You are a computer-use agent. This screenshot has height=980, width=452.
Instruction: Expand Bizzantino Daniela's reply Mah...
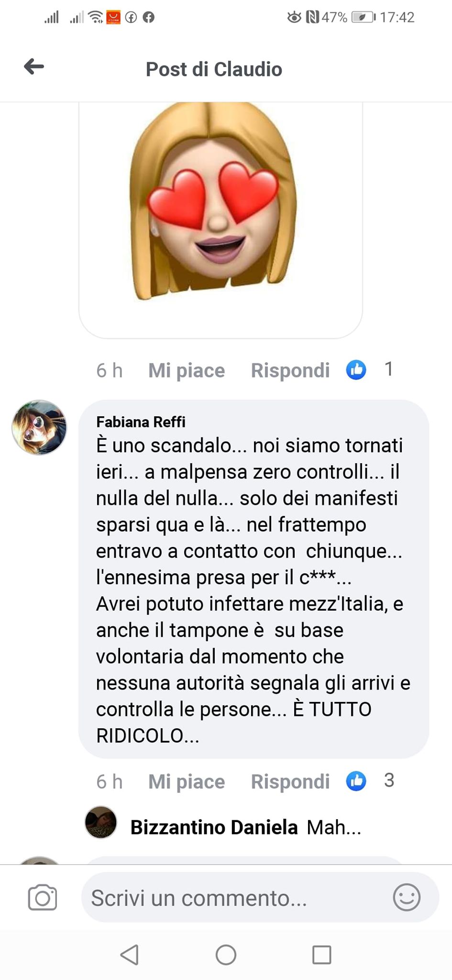[x=334, y=827]
